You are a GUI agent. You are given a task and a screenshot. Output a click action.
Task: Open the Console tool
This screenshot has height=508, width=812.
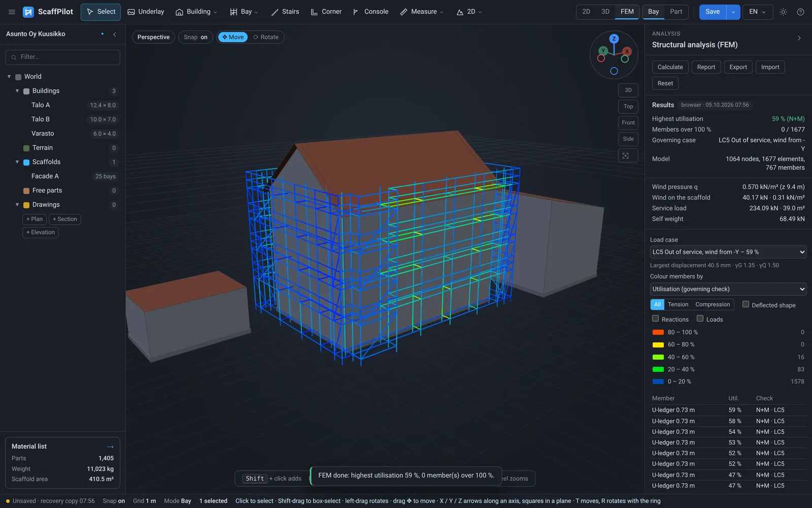tap(370, 12)
